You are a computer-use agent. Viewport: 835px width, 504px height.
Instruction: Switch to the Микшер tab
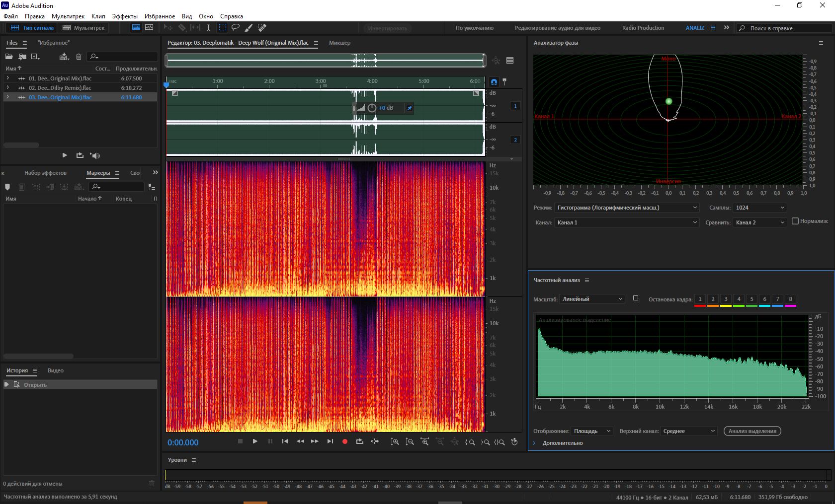coord(339,43)
